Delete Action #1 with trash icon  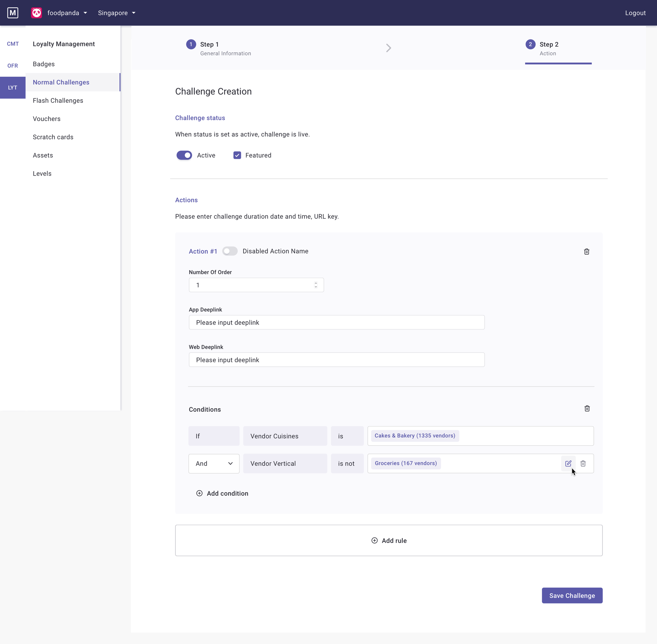tap(586, 251)
